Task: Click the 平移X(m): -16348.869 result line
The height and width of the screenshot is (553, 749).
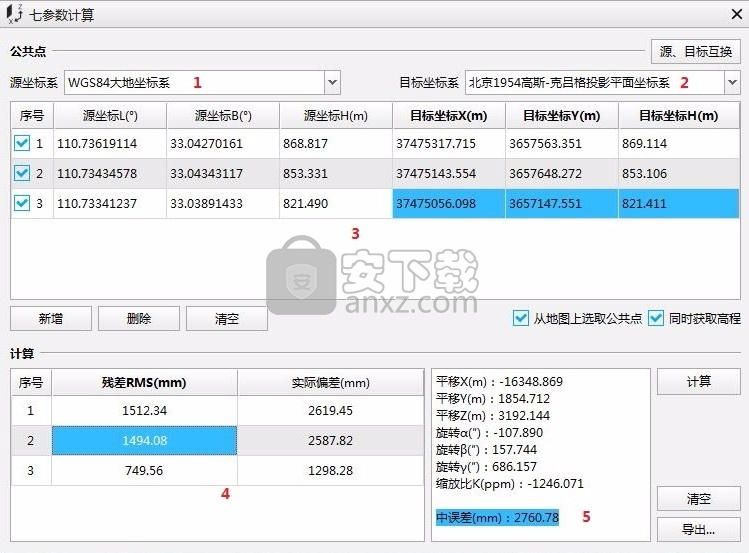Action: (499, 382)
